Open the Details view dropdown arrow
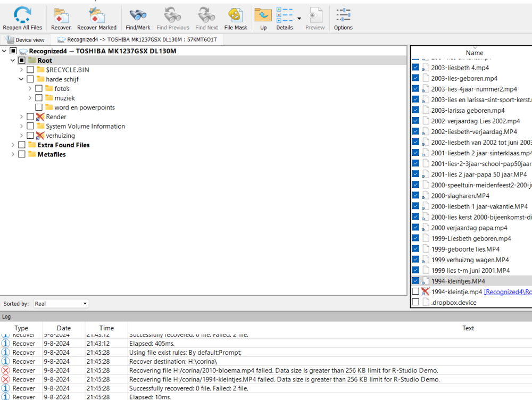The width and height of the screenshot is (532, 400). pyautogui.click(x=299, y=18)
